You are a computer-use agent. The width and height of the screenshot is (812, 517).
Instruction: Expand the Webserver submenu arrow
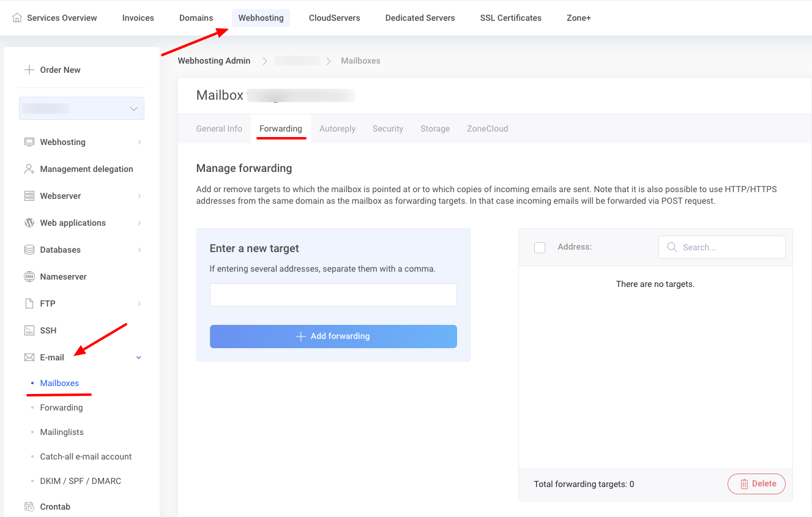coord(139,196)
